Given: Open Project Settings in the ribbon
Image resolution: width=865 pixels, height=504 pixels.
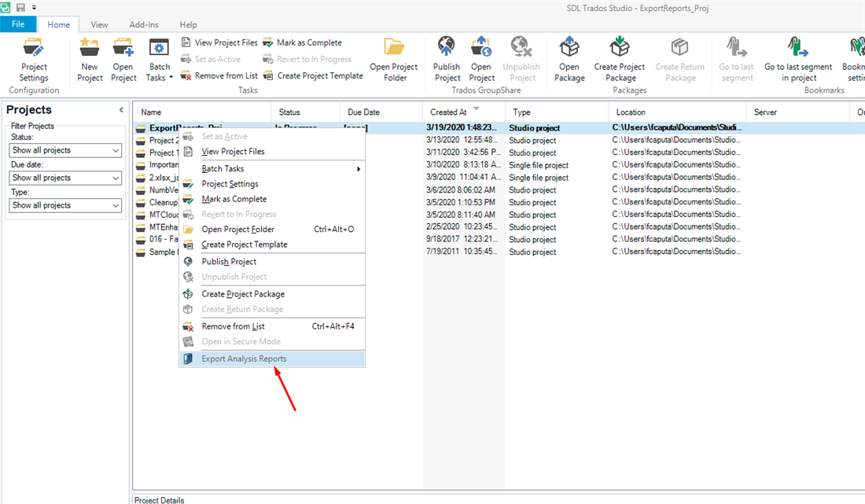Looking at the screenshot, I should (x=34, y=60).
